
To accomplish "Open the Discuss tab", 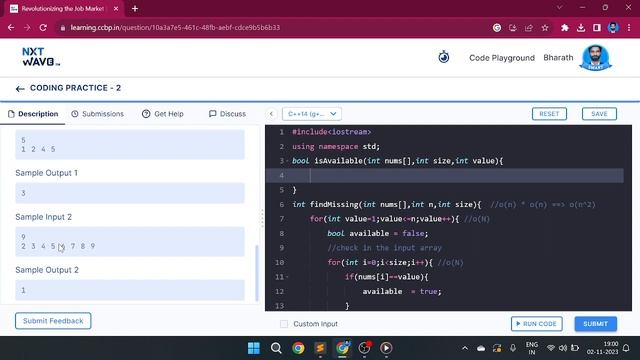I will 227,114.
